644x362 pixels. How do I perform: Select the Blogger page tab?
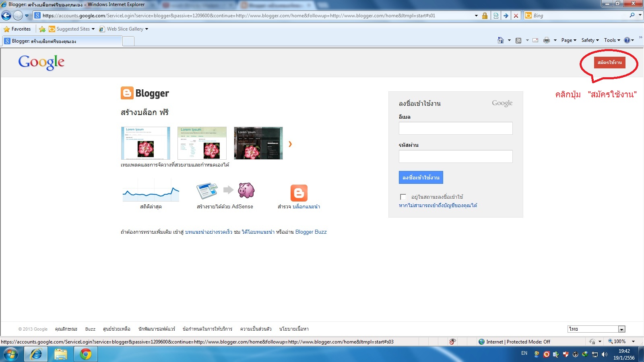(x=62, y=41)
